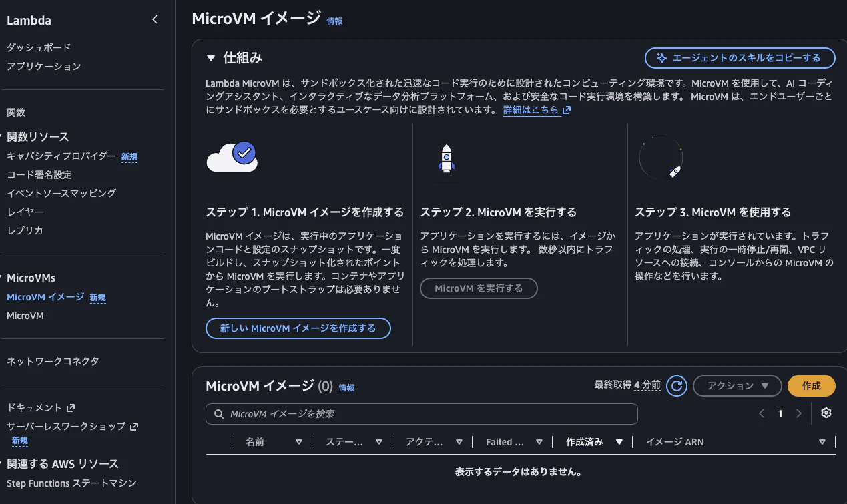This screenshot has width=847, height=504.
Task: Click 情報 link beside MicroVM イメージ (0)
Action: pyautogui.click(x=346, y=387)
